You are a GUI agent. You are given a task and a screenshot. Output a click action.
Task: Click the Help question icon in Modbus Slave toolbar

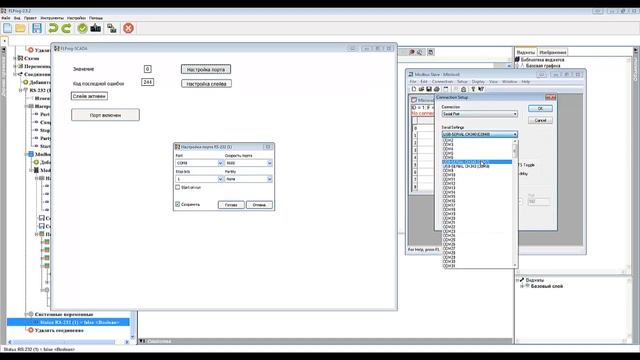(x=473, y=89)
